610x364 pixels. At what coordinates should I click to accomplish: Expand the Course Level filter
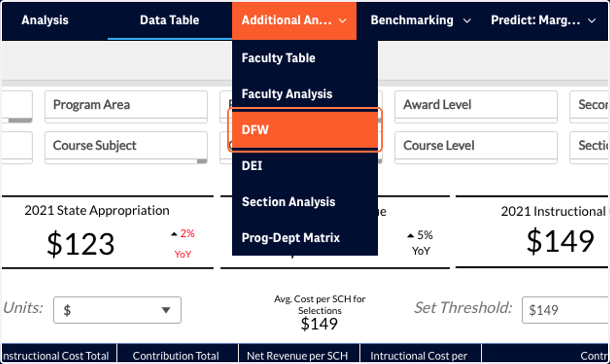476,147
